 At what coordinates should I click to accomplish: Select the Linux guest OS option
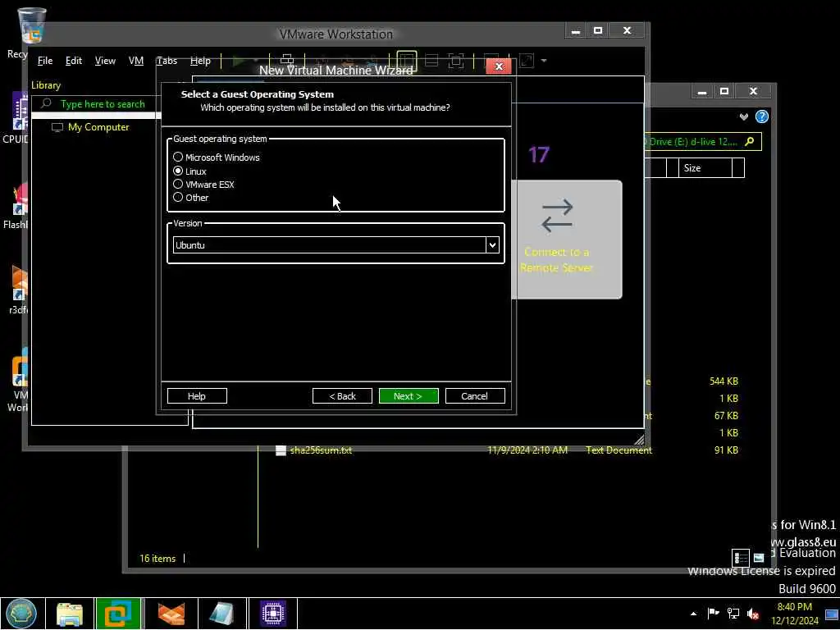[x=189, y=171]
